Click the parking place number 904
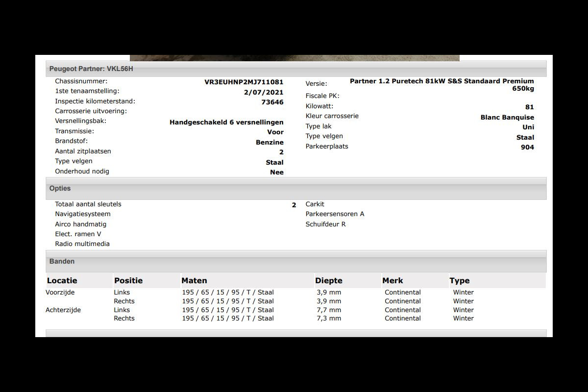This screenshot has height=392, width=588. (527, 147)
